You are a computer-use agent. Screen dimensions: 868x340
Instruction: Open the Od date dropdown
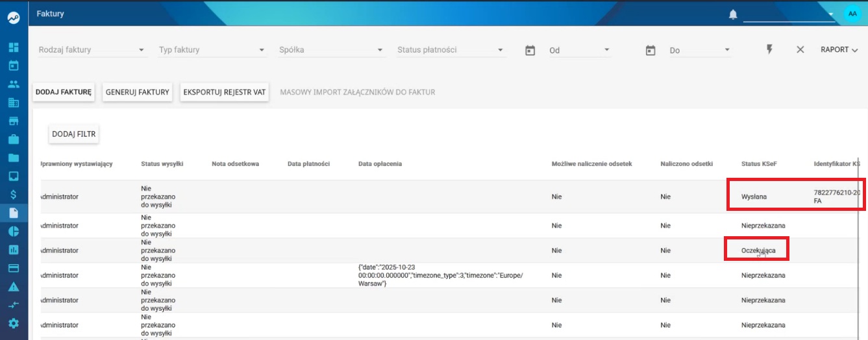pyautogui.click(x=580, y=50)
